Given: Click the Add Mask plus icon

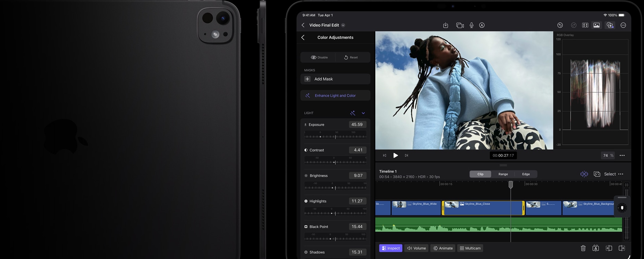Looking at the screenshot, I should 307,79.
